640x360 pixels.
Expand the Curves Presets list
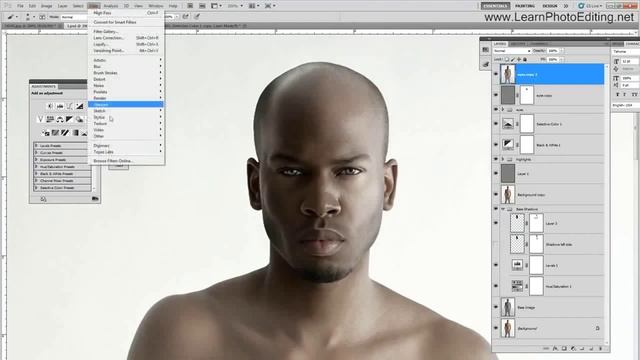click(x=36, y=153)
